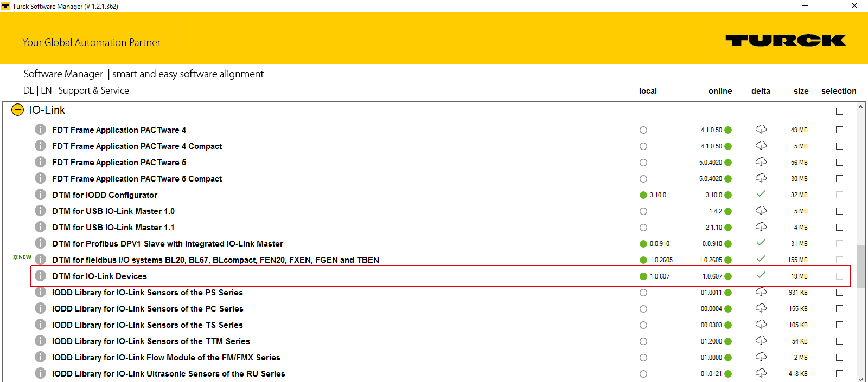Click download cloud icon for PACTware 4
This screenshot has height=382, width=868.
click(x=761, y=129)
